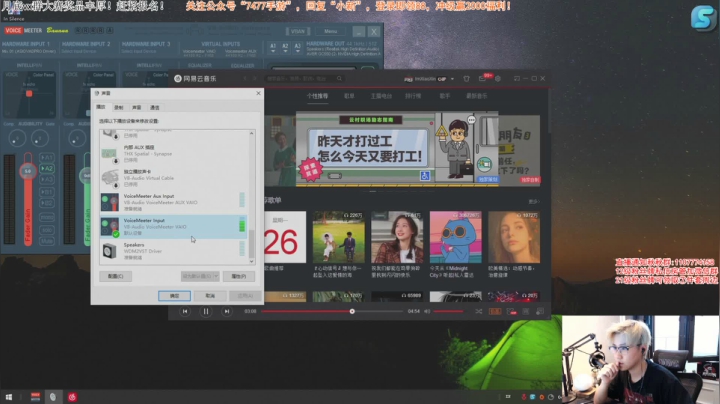Toggle A1 bus on Voicemeeter hardware input 1
Viewport: 720px width, 404px height.
pos(47,157)
